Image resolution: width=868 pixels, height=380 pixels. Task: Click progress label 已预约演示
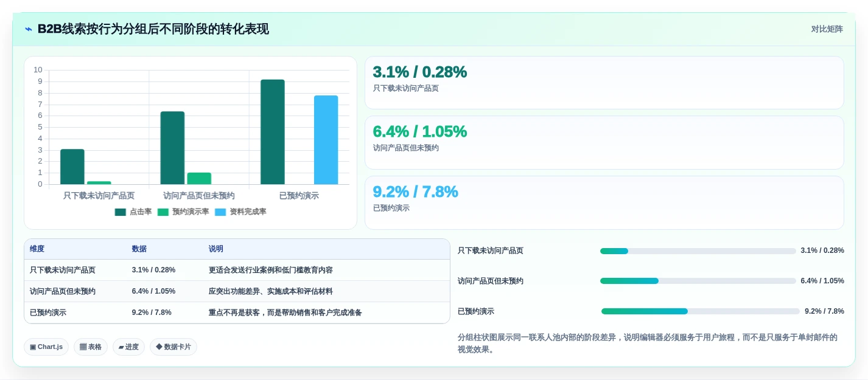coord(476,311)
